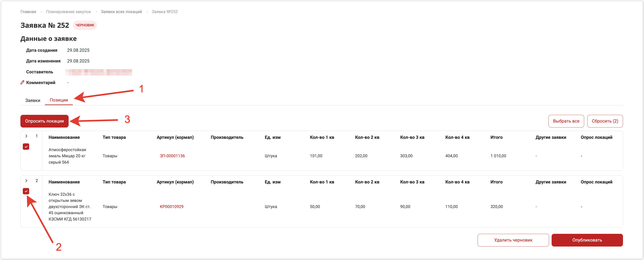This screenshot has height=260, width=644.
Task: Open article link КР00010929
Action: pos(172,206)
